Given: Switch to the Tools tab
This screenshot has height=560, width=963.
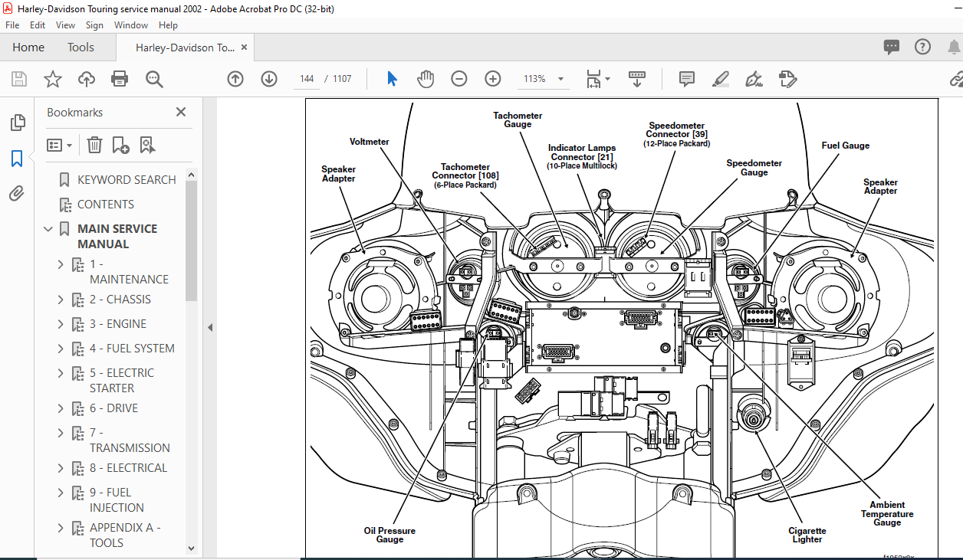Looking at the screenshot, I should (81, 47).
